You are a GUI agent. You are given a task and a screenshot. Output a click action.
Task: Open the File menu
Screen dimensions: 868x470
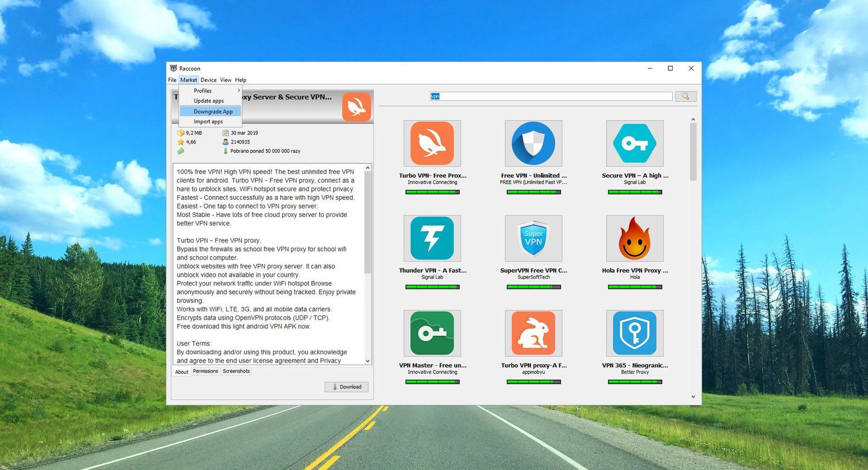172,80
